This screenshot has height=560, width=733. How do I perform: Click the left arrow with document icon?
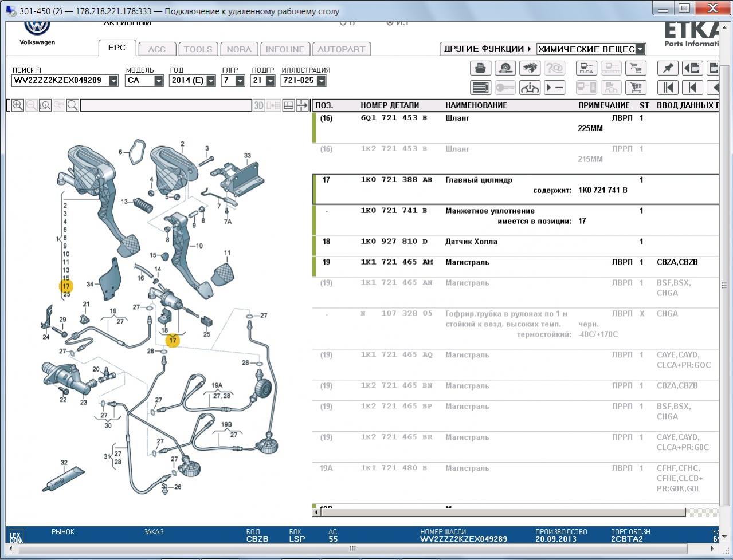pos(692,68)
